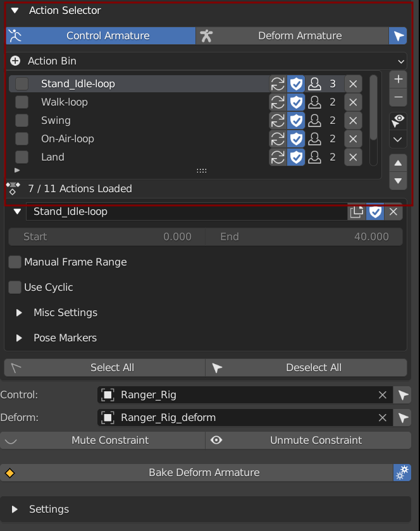This screenshot has height=531, width=420.
Task: Collapse the Action Selector panel
Action: pos(15,11)
